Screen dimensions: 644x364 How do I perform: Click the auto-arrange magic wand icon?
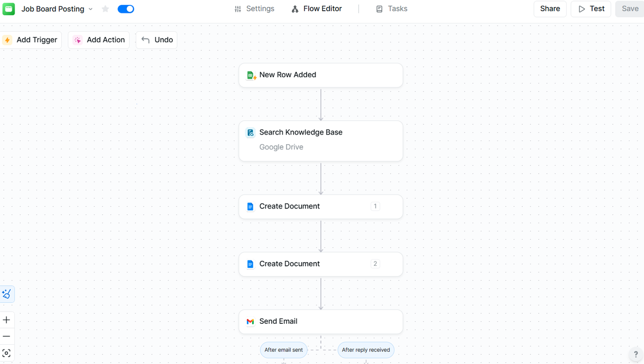click(x=6, y=294)
